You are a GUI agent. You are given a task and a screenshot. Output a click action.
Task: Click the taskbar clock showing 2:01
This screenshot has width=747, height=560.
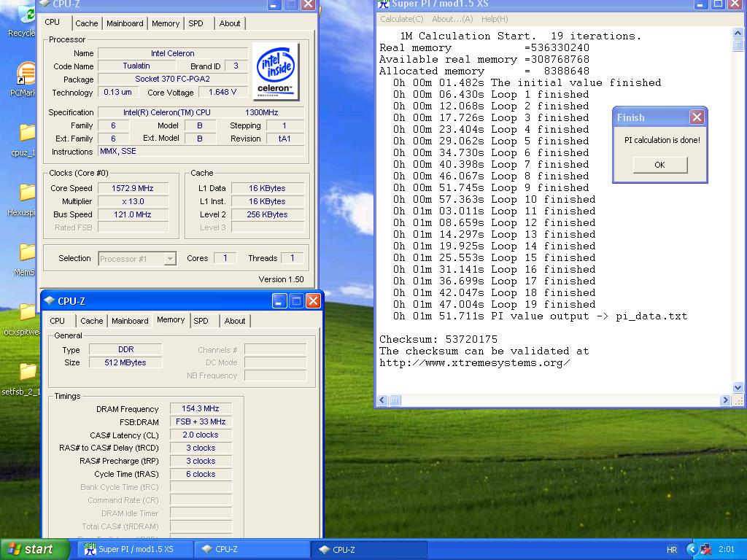(727, 550)
